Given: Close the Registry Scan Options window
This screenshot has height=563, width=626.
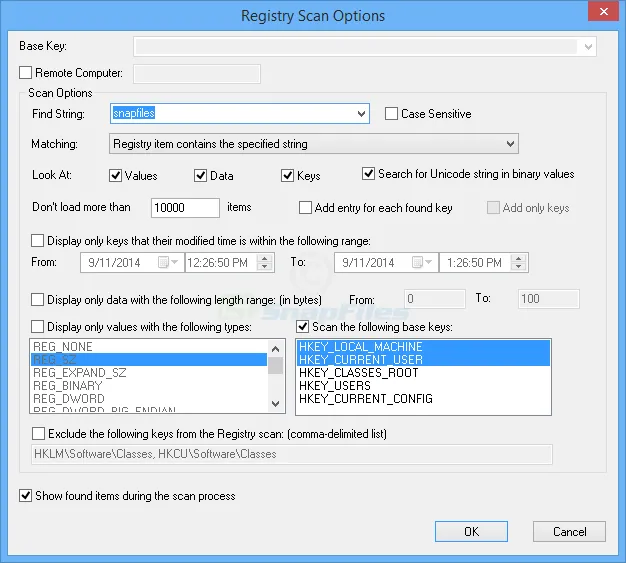Looking at the screenshot, I should [x=604, y=12].
